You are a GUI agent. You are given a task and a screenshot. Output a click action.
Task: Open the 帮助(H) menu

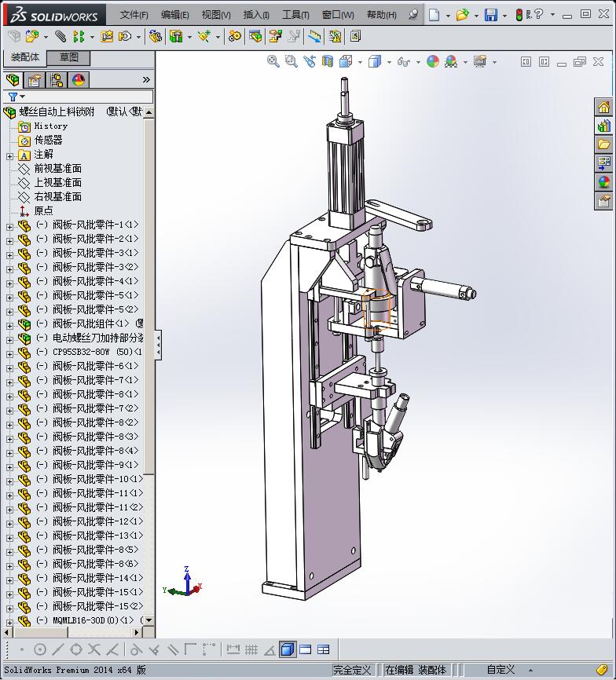pos(381,15)
